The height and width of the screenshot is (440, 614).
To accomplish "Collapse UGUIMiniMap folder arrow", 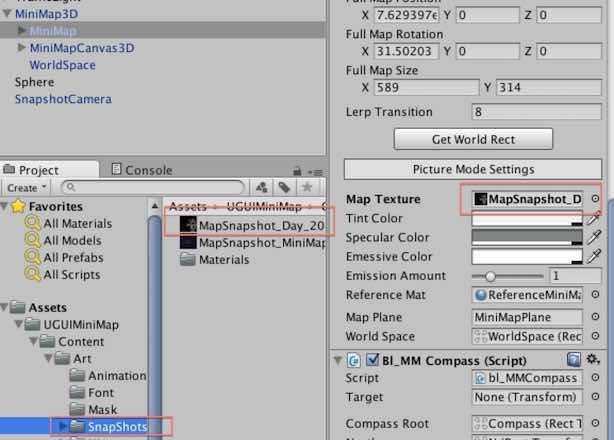I will click(x=19, y=324).
